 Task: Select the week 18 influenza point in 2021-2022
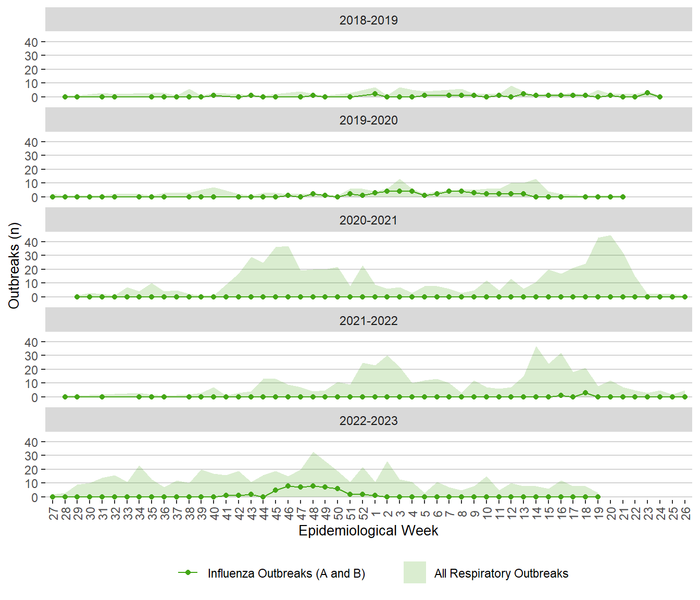coord(585,393)
